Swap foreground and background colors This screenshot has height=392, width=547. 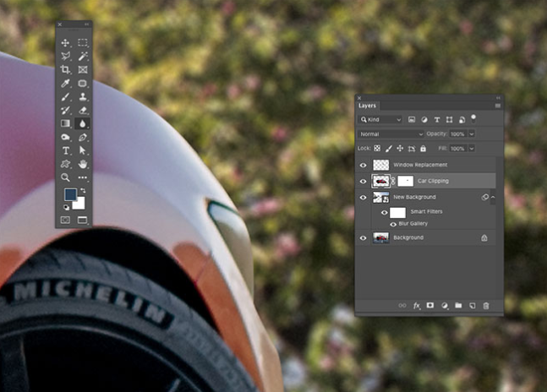coord(83,191)
